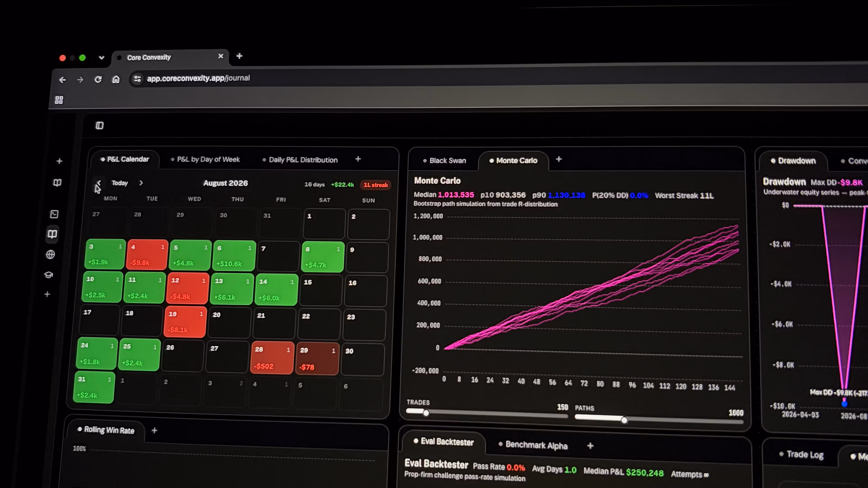Open a new browser tab
The height and width of the screenshot is (488, 868).
tap(239, 56)
